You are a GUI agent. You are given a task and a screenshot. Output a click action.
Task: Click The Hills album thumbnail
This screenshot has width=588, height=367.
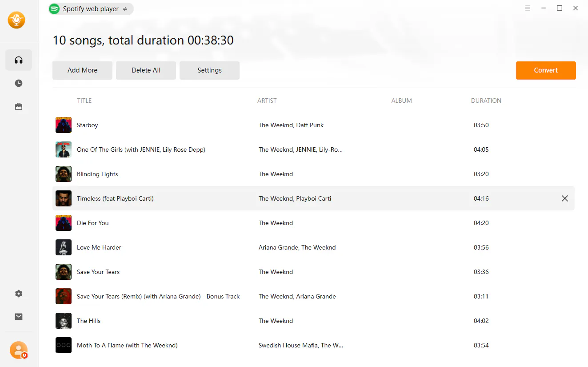(x=64, y=321)
